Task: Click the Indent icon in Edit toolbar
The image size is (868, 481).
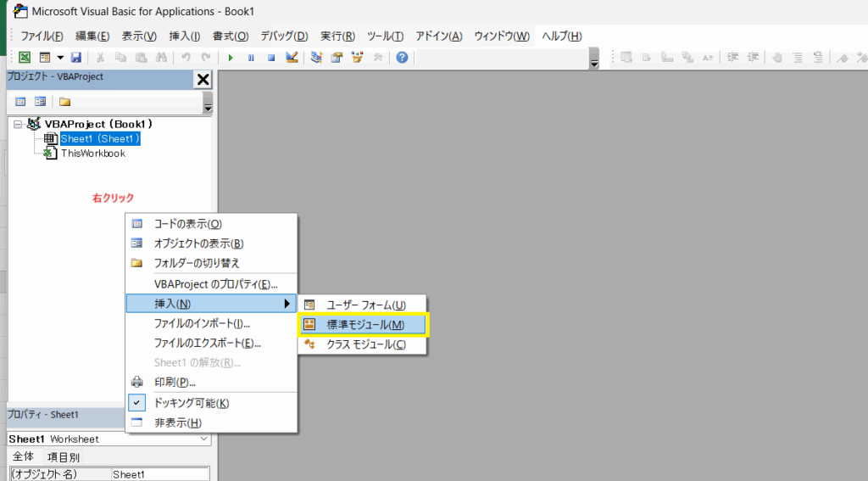Action: (x=732, y=57)
